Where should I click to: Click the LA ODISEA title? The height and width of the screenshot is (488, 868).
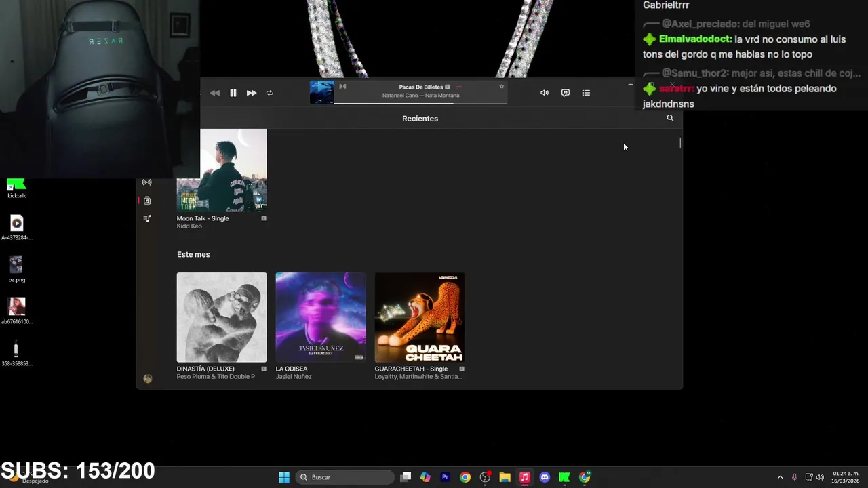[x=292, y=369]
